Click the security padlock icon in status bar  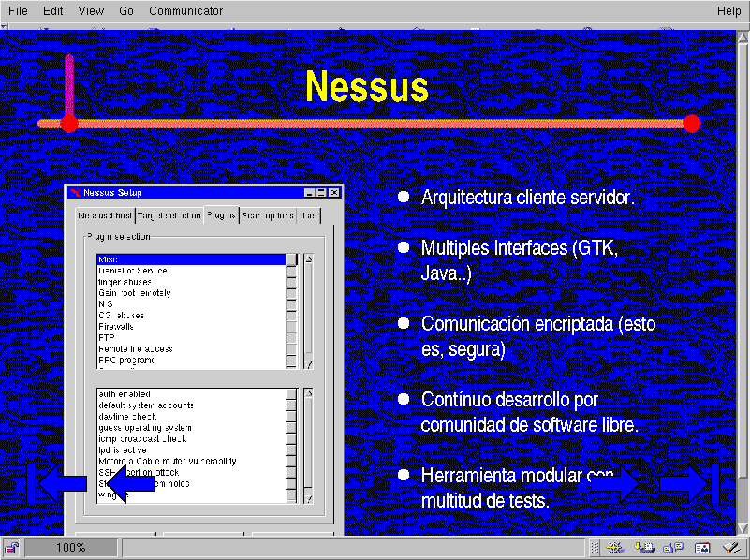[11, 548]
